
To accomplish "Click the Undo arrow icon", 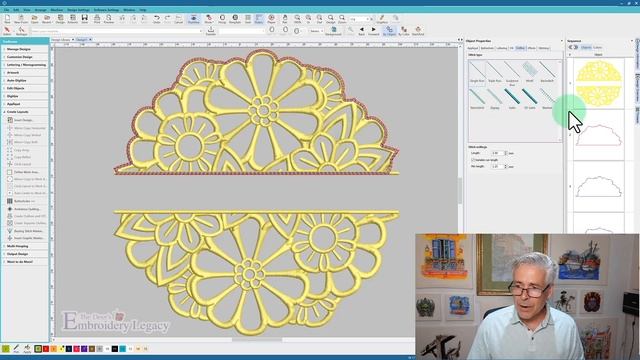I will tap(157, 18).
